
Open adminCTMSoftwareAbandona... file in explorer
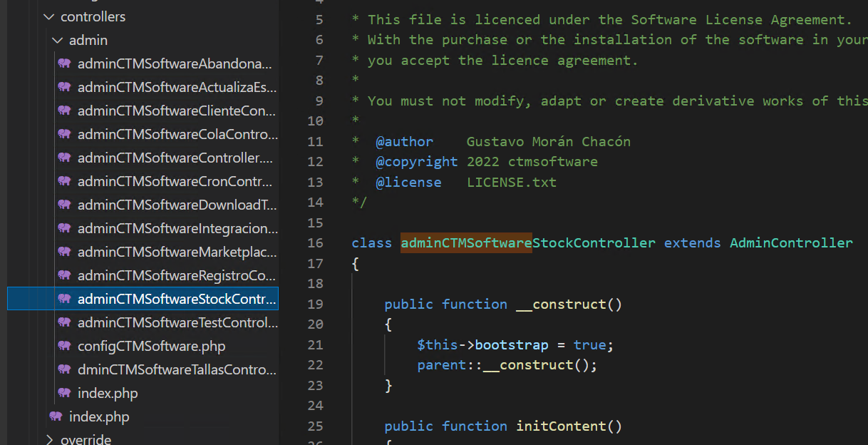tap(175, 63)
